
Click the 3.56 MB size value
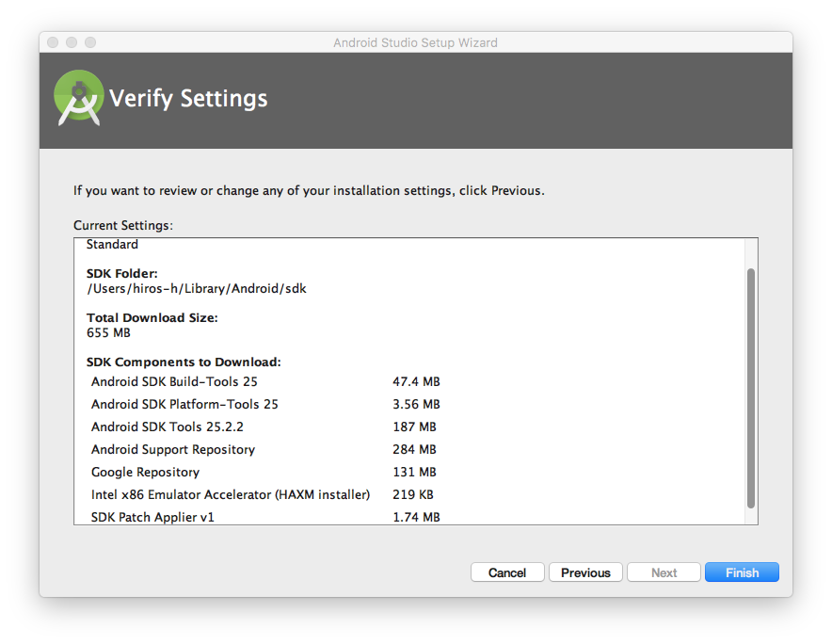(x=416, y=404)
